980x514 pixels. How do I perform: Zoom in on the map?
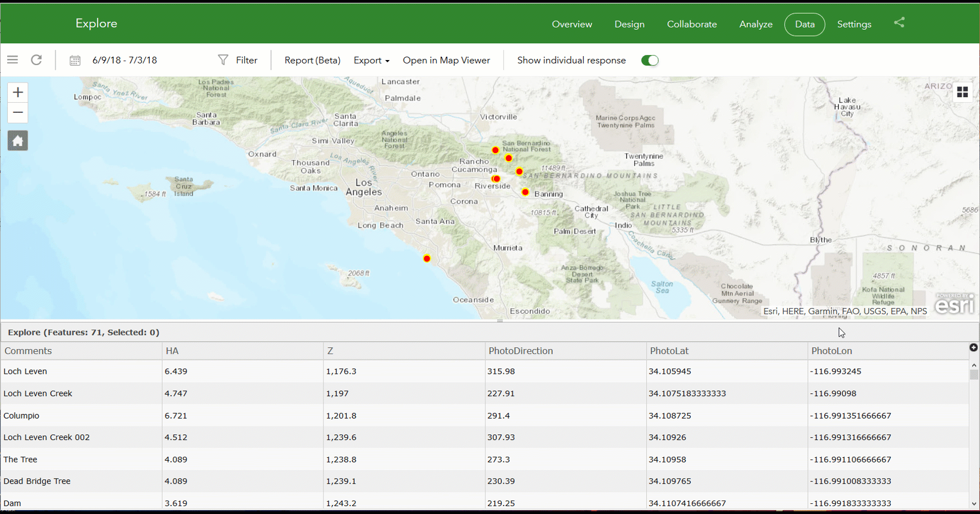point(18,92)
